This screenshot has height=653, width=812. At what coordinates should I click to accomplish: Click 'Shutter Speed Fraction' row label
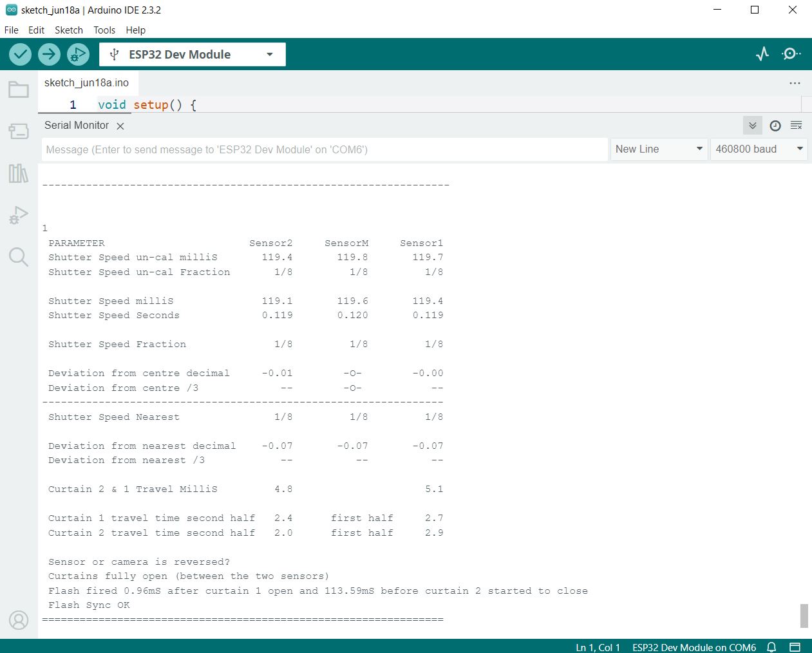click(x=117, y=344)
